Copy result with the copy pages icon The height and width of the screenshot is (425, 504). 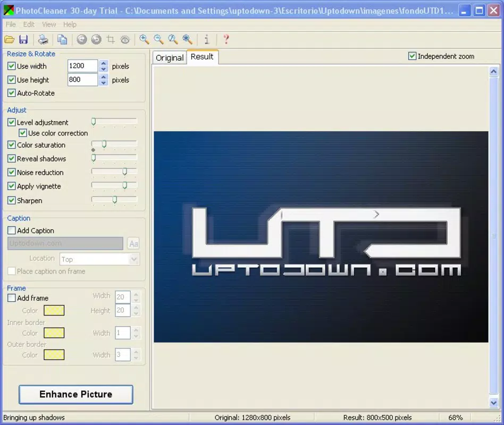click(x=62, y=39)
